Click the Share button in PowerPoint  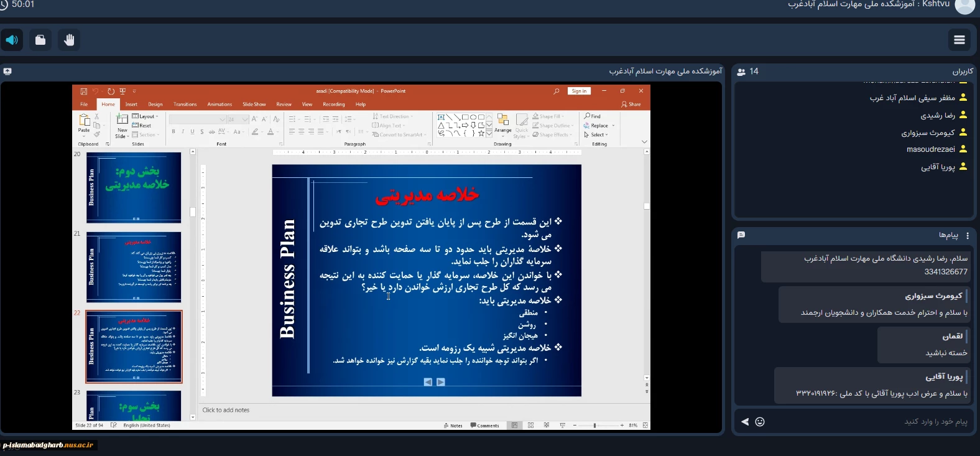[x=631, y=105]
